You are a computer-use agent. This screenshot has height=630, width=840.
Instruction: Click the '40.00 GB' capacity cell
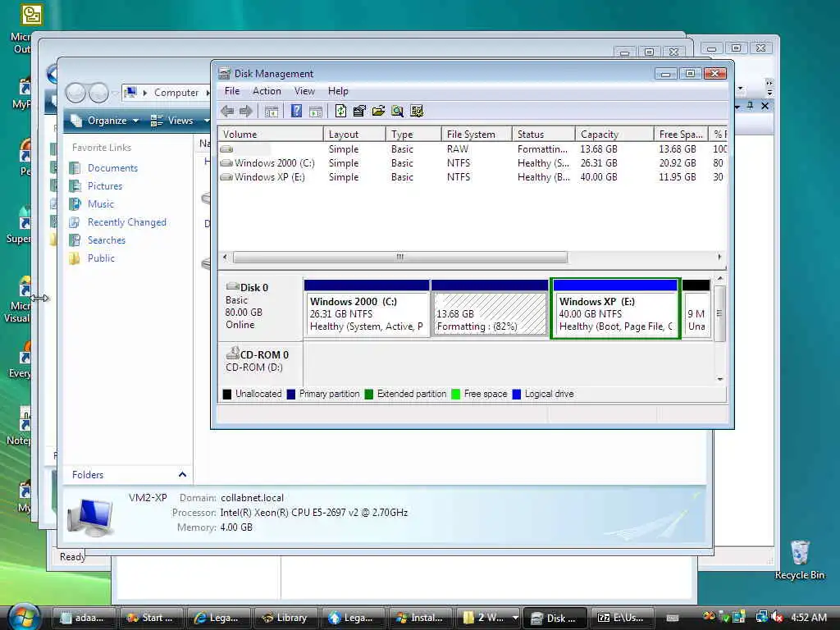(598, 177)
